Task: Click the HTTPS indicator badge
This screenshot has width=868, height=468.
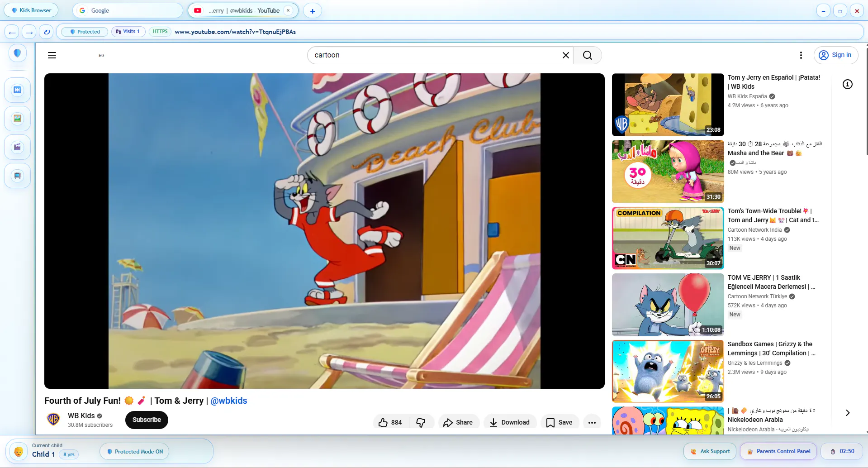Action: pyautogui.click(x=160, y=32)
